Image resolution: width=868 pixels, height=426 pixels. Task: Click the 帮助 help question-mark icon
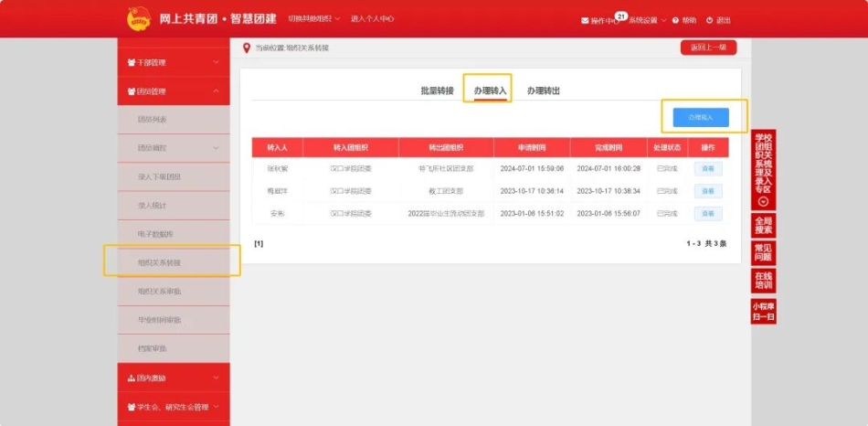coord(676,20)
